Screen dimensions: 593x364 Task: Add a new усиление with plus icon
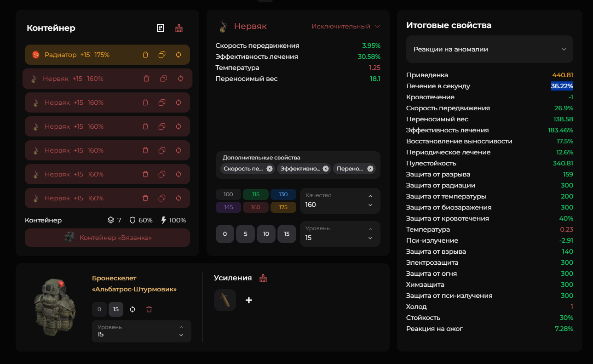[x=249, y=300]
